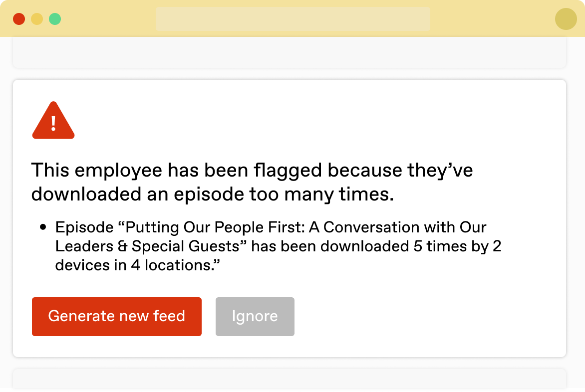Click the Ignore button to dismiss the alert
This screenshot has width=585, height=392.
coord(255,316)
